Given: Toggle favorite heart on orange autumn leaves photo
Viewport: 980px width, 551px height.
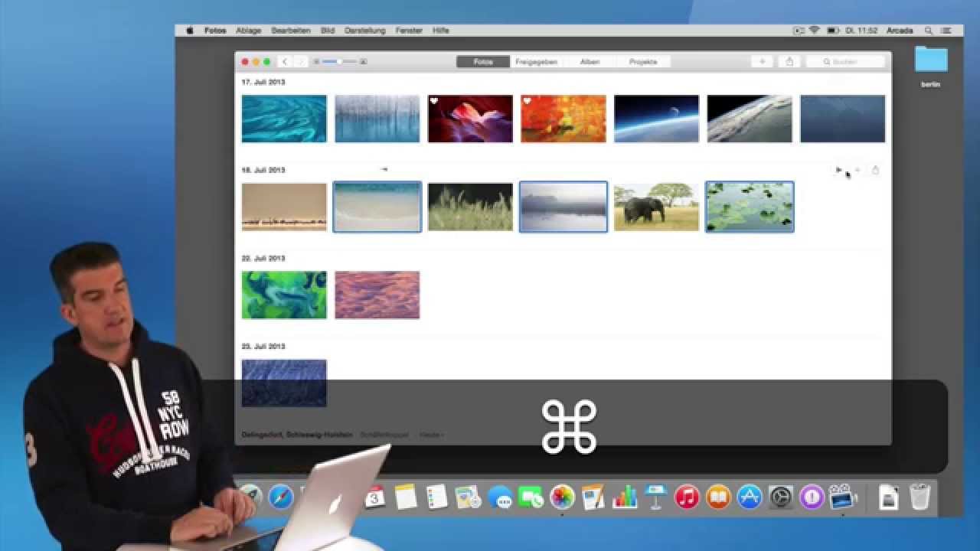Looking at the screenshot, I should (527, 101).
